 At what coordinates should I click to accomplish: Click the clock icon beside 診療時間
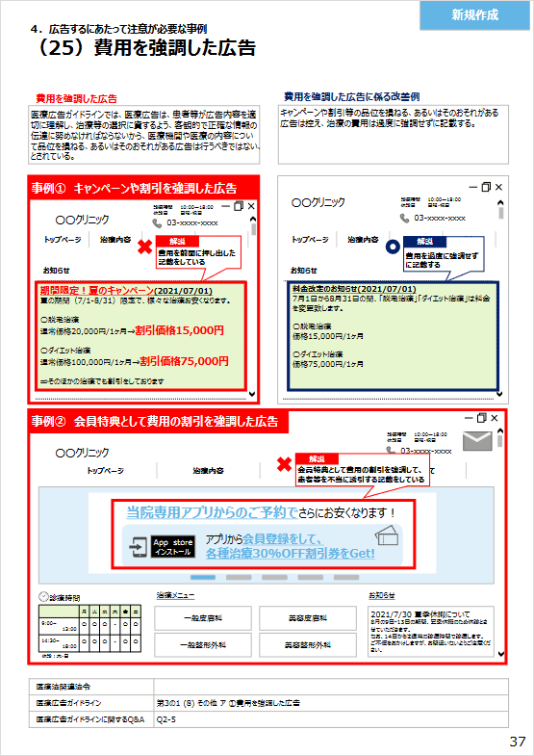(43, 596)
